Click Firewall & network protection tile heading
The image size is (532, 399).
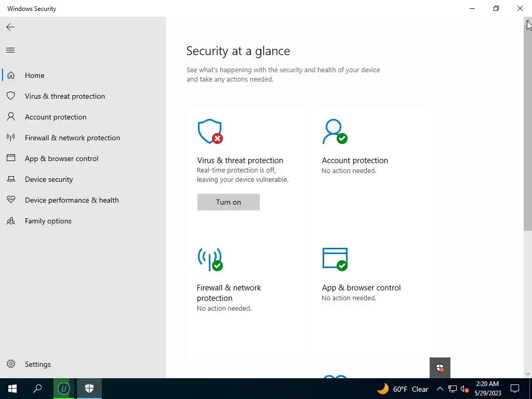(229, 292)
